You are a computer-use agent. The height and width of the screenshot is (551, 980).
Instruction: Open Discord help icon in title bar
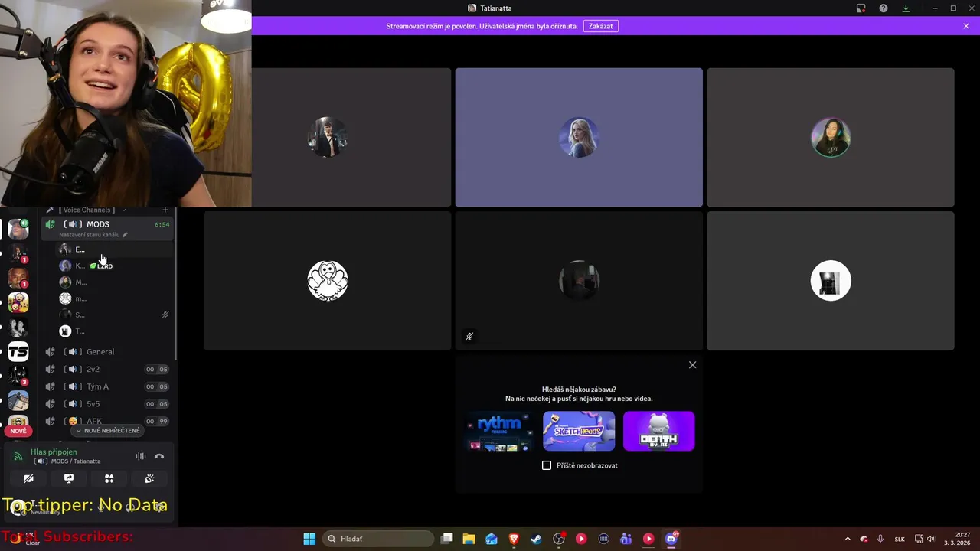(884, 8)
